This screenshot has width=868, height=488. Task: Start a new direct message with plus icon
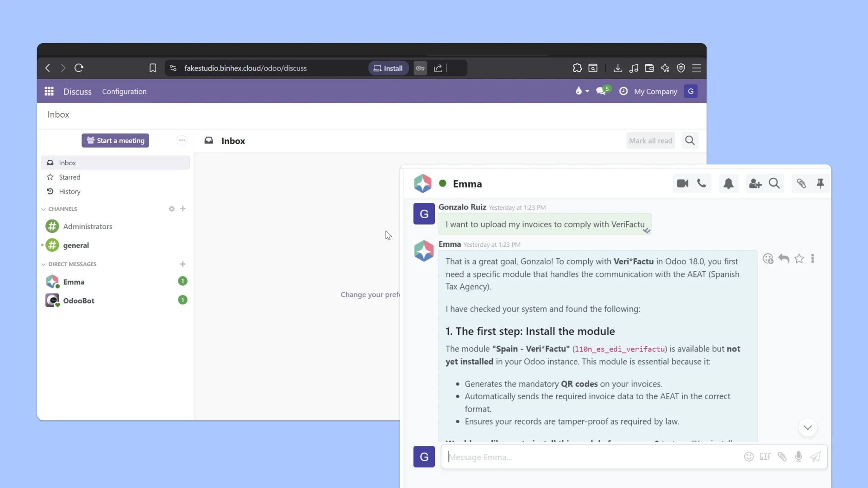click(x=183, y=264)
